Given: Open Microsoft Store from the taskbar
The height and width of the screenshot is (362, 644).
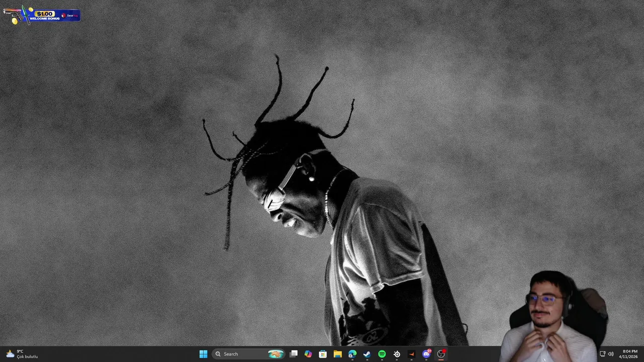Looking at the screenshot, I should (323, 354).
